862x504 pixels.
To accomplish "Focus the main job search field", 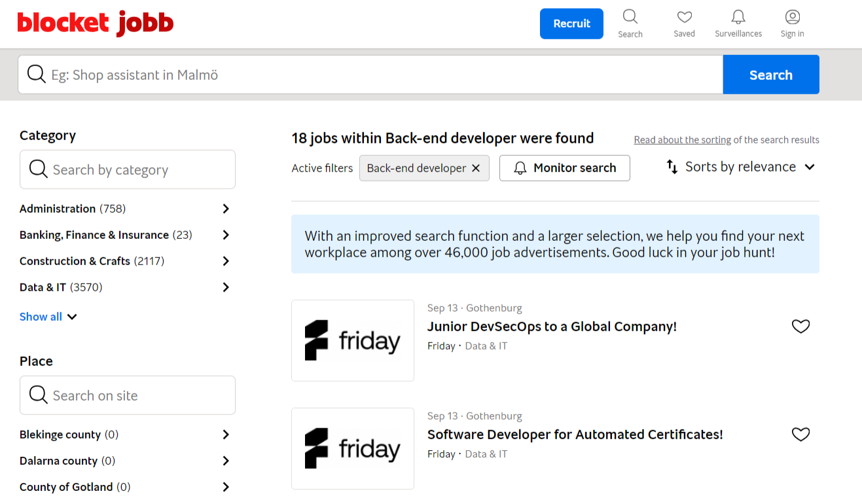I will [x=370, y=75].
